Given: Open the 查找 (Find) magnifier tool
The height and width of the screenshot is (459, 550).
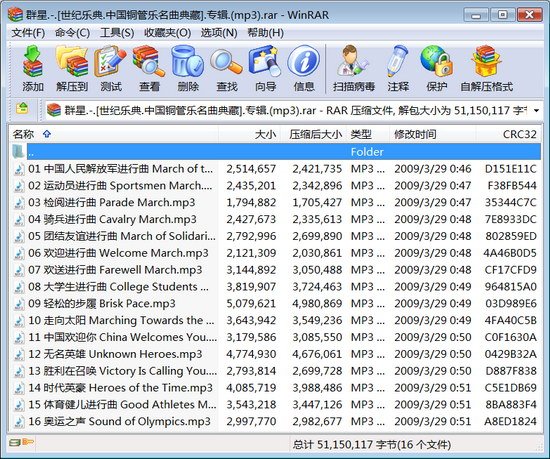Looking at the screenshot, I should [x=227, y=68].
